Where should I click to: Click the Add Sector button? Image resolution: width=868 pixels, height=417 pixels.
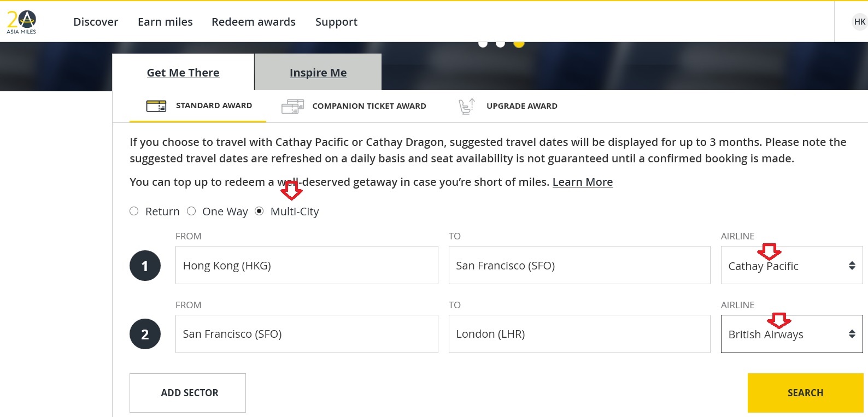187,393
